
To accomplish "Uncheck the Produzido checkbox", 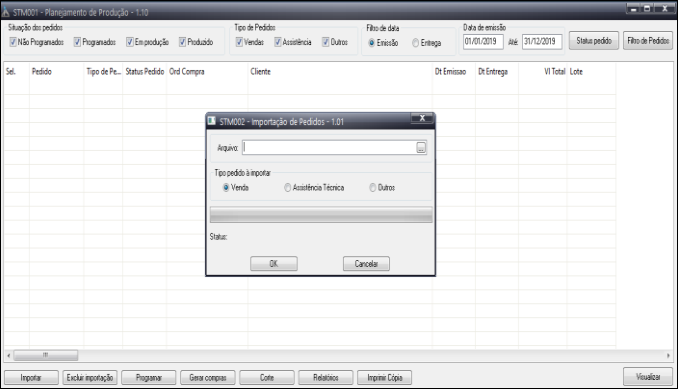I will (x=182, y=42).
